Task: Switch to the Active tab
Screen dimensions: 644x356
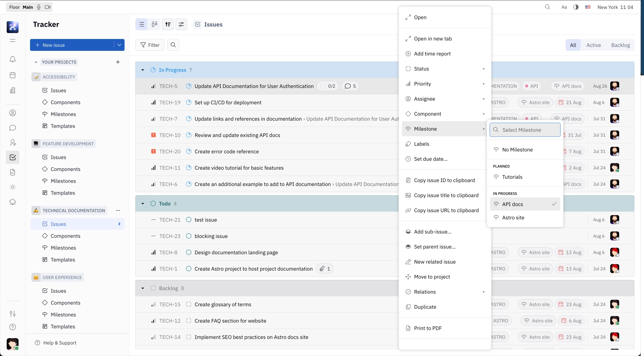Action: coord(594,45)
